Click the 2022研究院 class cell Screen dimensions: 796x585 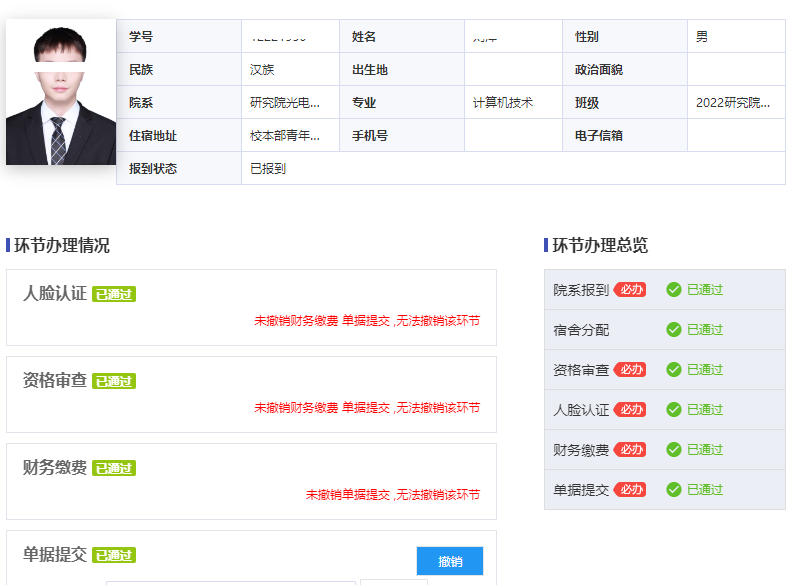coord(733,102)
